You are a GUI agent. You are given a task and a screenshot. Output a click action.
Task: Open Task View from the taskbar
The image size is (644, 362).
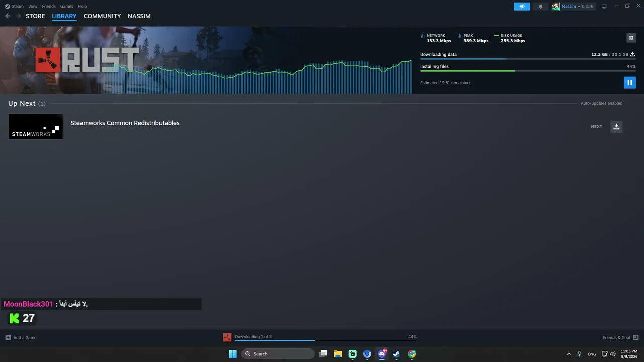323,354
